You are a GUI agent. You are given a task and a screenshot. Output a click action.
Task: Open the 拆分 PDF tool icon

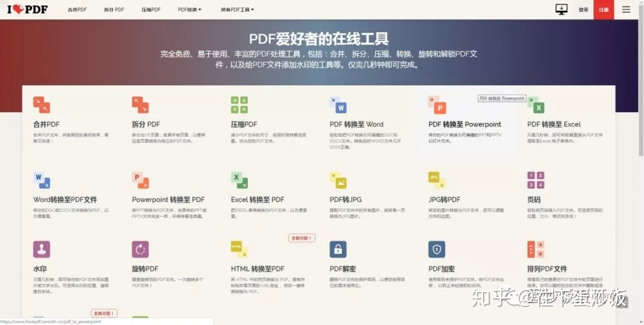pyautogui.click(x=140, y=105)
